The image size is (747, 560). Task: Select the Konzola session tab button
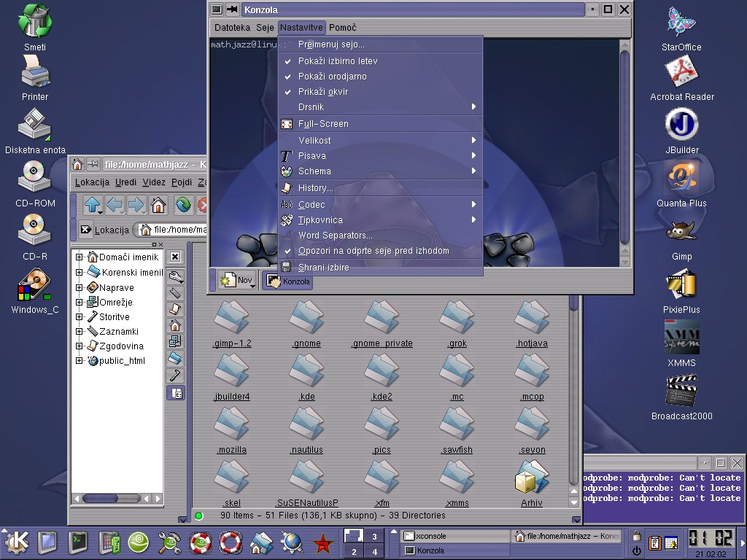[287, 281]
